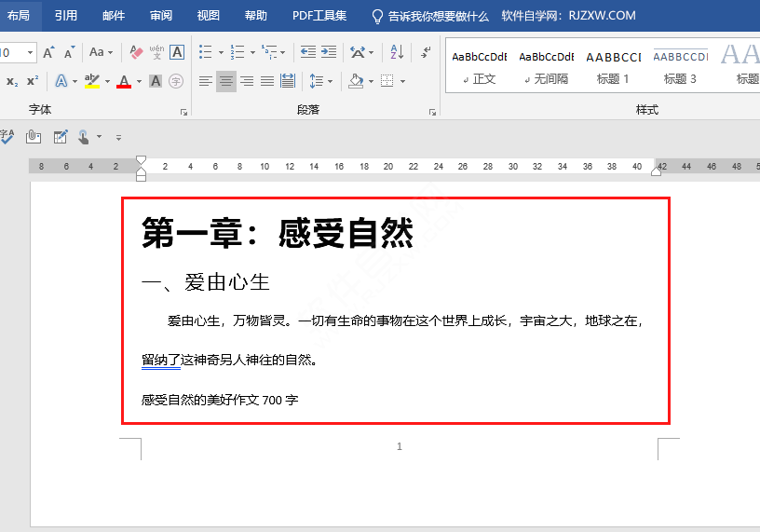
Task: Increase font size with grow font icon
Action: [x=48, y=52]
